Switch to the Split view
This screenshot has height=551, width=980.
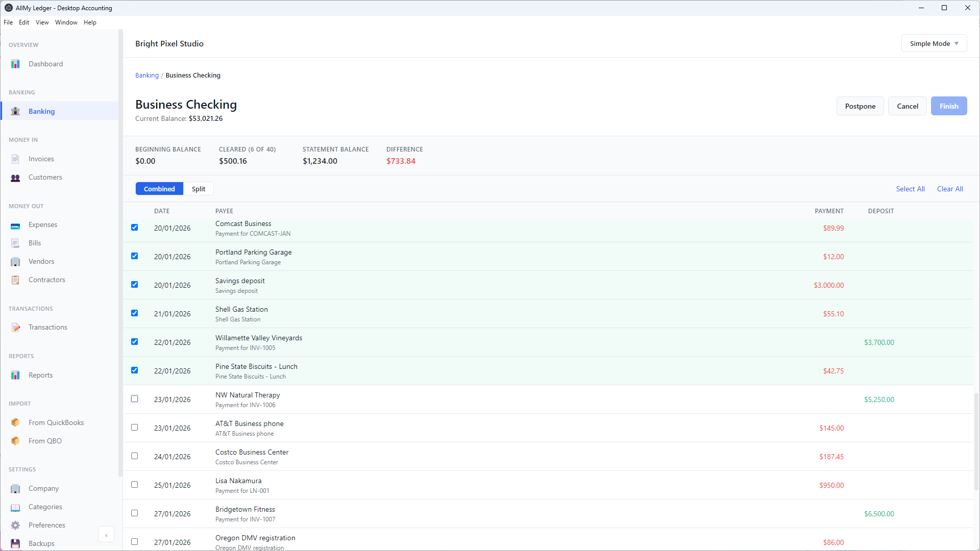(x=198, y=189)
